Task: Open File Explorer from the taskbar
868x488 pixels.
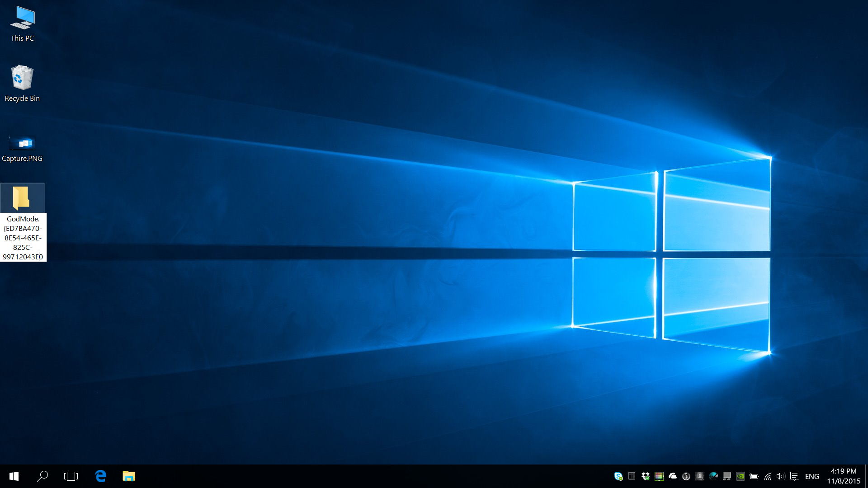Action: pyautogui.click(x=129, y=476)
